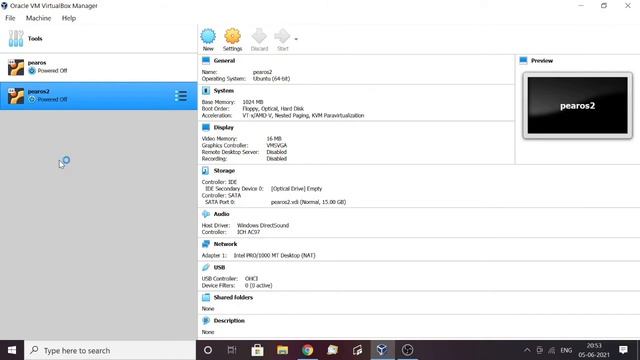Open Settings from the toolbar
The height and width of the screenshot is (360, 640).
(x=232, y=40)
